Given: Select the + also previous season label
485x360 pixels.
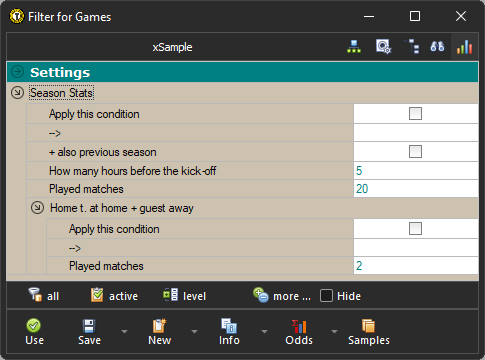Looking at the screenshot, I should pyautogui.click(x=103, y=152).
